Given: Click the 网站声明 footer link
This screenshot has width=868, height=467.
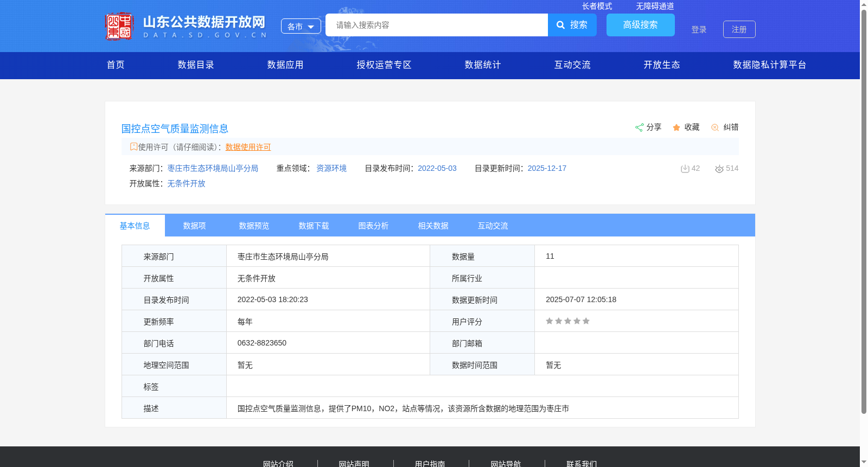Looking at the screenshot, I should click(354, 464).
